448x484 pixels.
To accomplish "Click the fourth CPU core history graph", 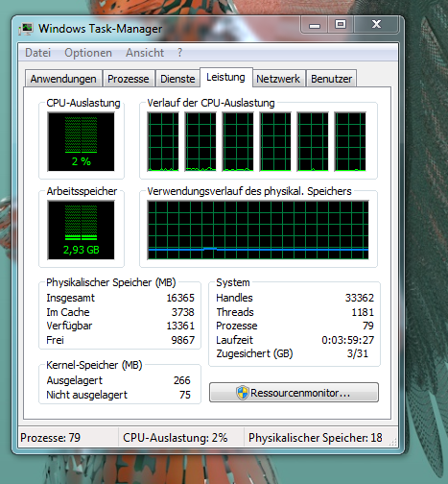I will (x=275, y=141).
